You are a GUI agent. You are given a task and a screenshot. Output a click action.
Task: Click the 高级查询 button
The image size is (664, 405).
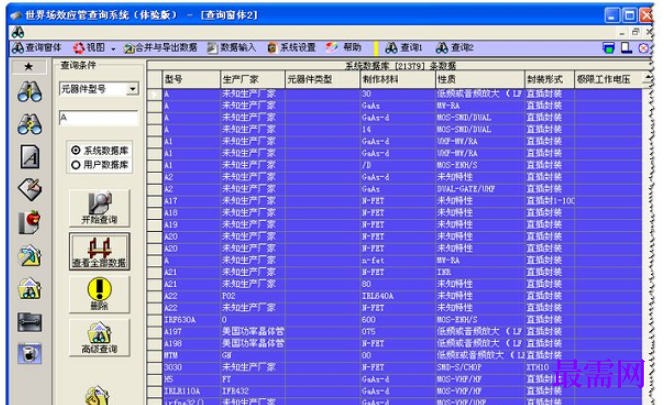[x=100, y=338]
